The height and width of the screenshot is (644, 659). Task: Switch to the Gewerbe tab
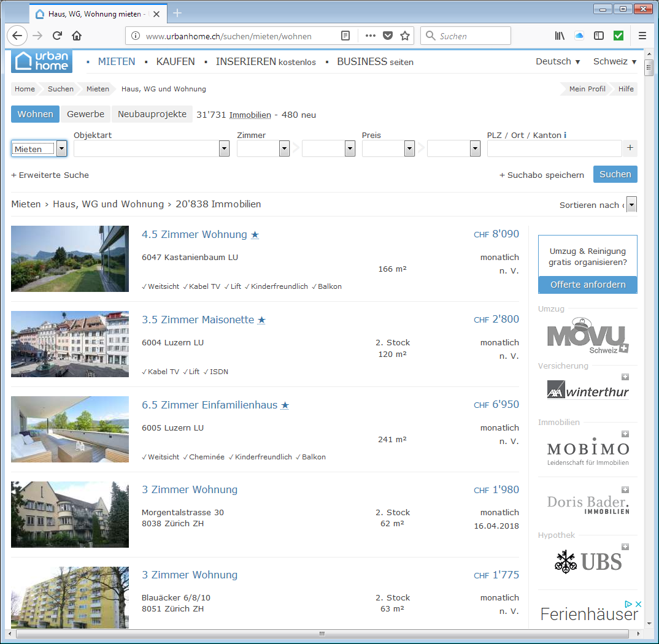click(x=85, y=114)
